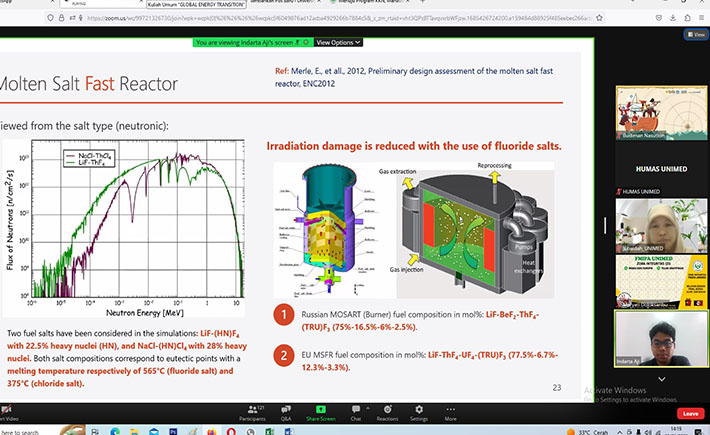
Task: Open the browser downloads icon
Action: (x=673, y=18)
